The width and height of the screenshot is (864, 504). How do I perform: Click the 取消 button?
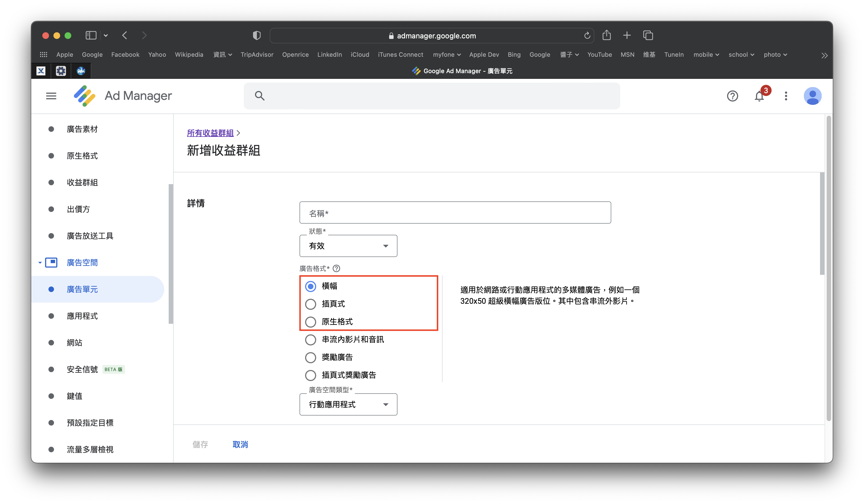click(240, 444)
